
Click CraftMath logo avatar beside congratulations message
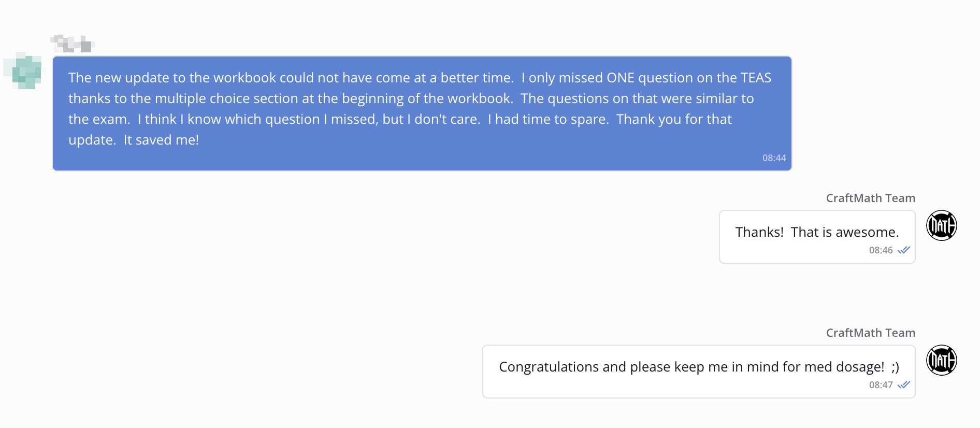[x=941, y=360]
